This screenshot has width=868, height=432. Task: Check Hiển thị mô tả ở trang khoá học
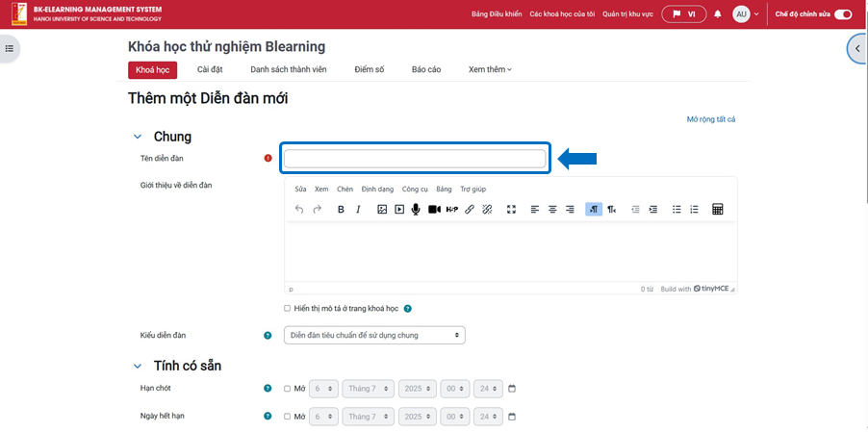pyautogui.click(x=287, y=309)
